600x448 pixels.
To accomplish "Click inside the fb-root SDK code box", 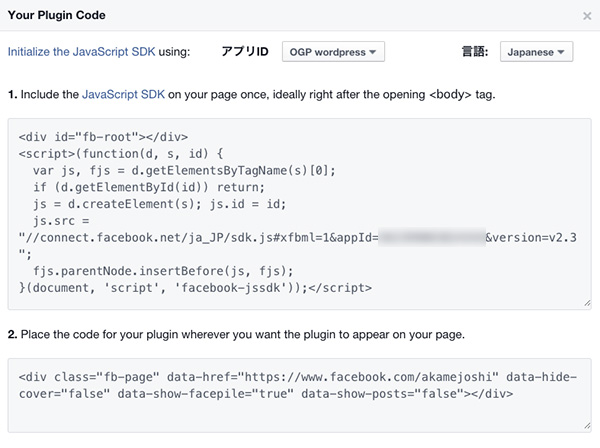I will pyautogui.click(x=300, y=214).
